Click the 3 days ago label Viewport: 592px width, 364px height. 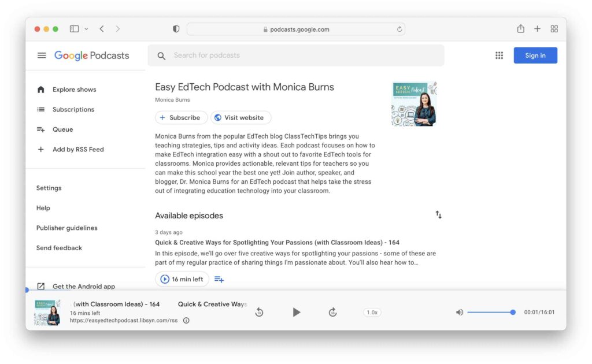168,232
